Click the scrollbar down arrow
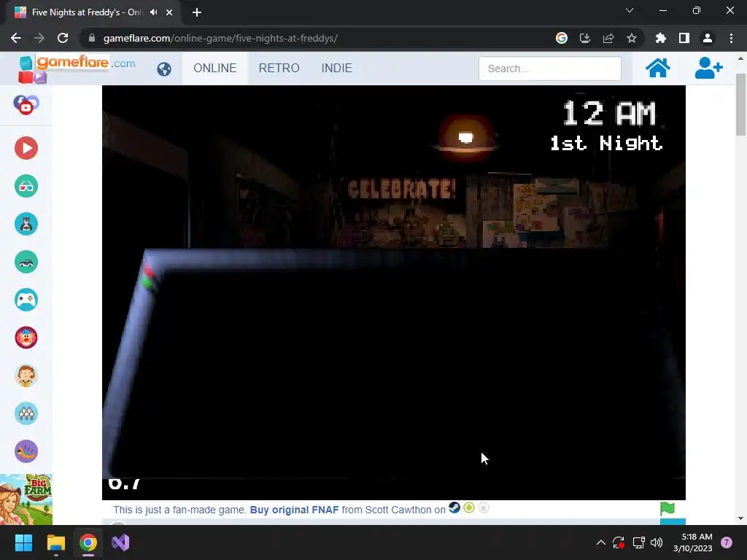The image size is (747, 560). [740, 518]
